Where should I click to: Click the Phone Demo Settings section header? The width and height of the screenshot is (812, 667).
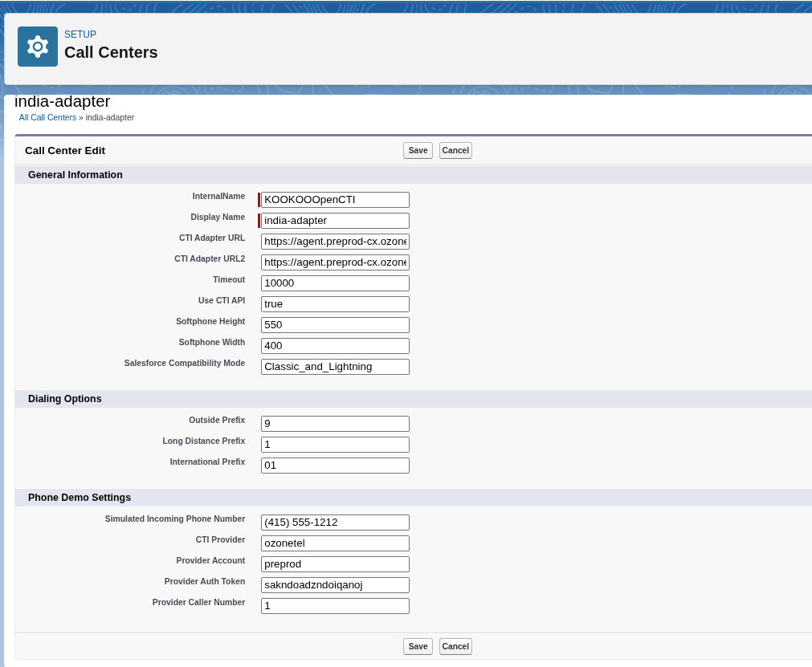[x=80, y=498]
